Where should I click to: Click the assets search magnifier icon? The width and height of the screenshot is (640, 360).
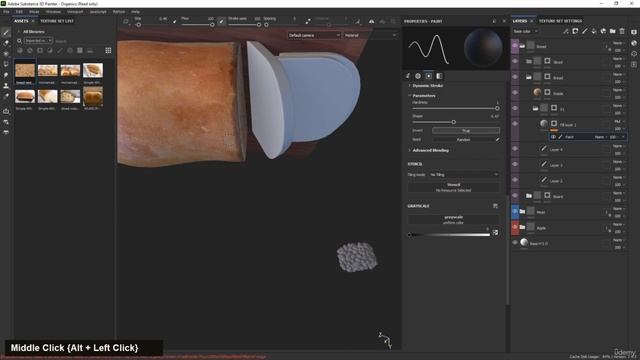point(19,41)
